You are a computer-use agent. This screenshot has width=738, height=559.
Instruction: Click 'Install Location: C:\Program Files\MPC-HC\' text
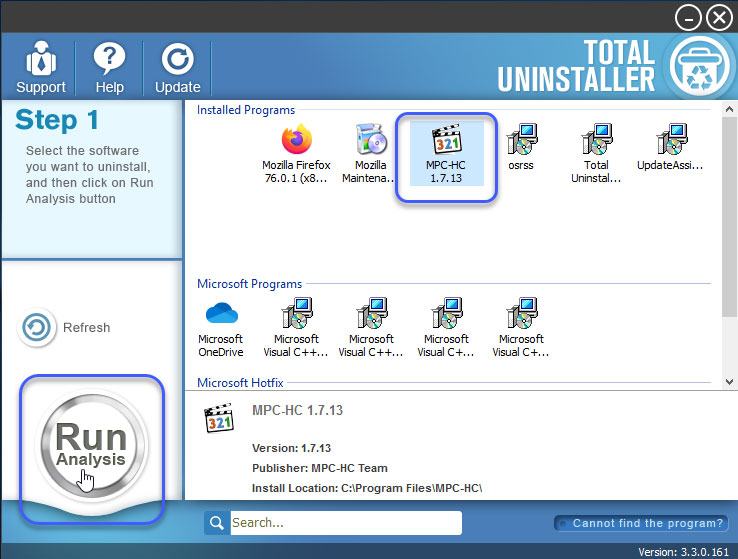(x=367, y=488)
